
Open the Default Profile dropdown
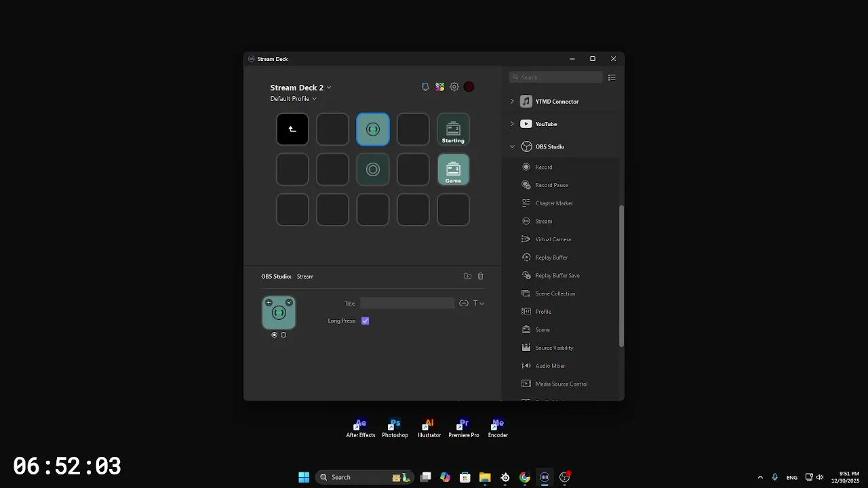pos(293,99)
